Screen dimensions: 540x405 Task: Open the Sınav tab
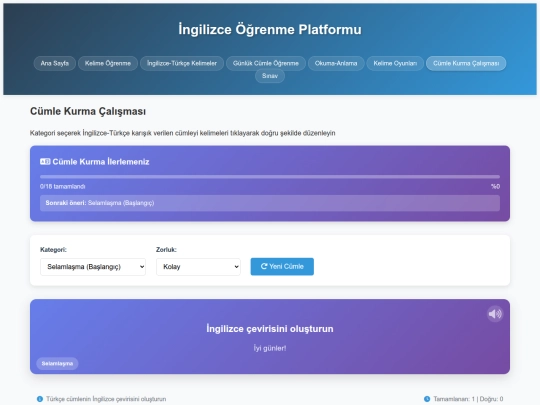click(x=270, y=76)
